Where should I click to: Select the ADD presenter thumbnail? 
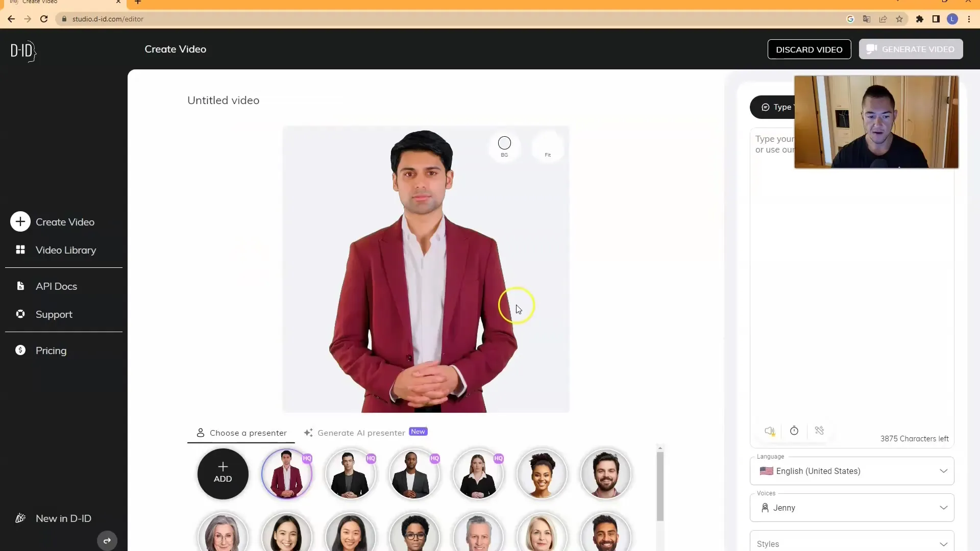click(223, 473)
